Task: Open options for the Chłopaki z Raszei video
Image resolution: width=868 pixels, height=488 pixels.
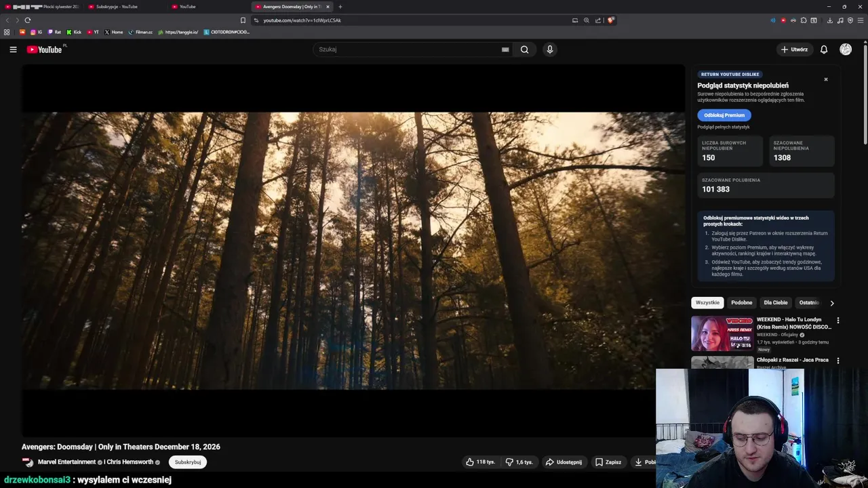Action: 837,361
